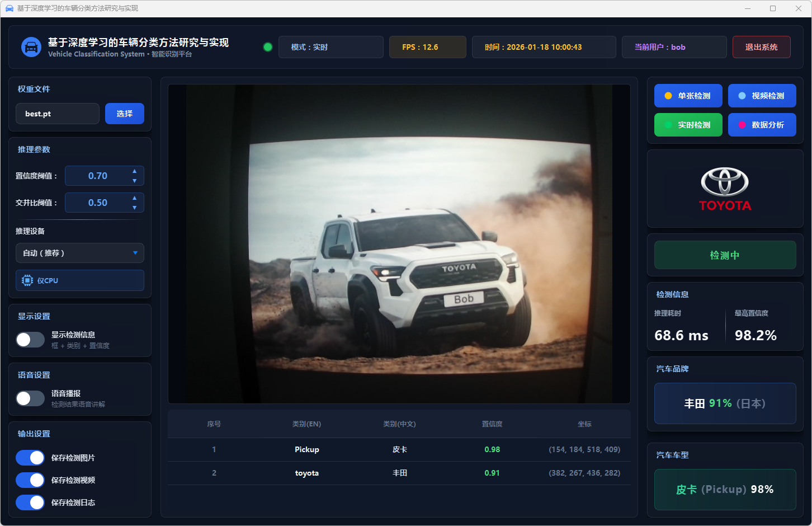Increase the 置信度阈值 with up arrow
812x526 pixels.
tap(134, 171)
